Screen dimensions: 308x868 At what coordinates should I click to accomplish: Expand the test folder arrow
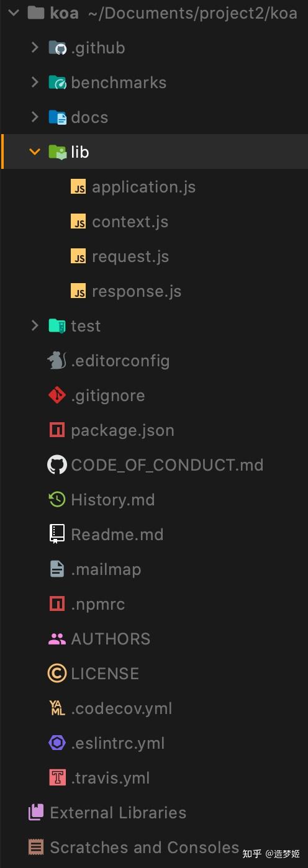tap(35, 325)
